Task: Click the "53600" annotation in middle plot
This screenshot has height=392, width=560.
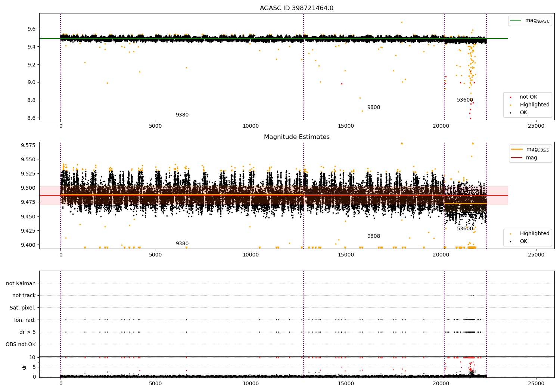Action: (x=465, y=229)
